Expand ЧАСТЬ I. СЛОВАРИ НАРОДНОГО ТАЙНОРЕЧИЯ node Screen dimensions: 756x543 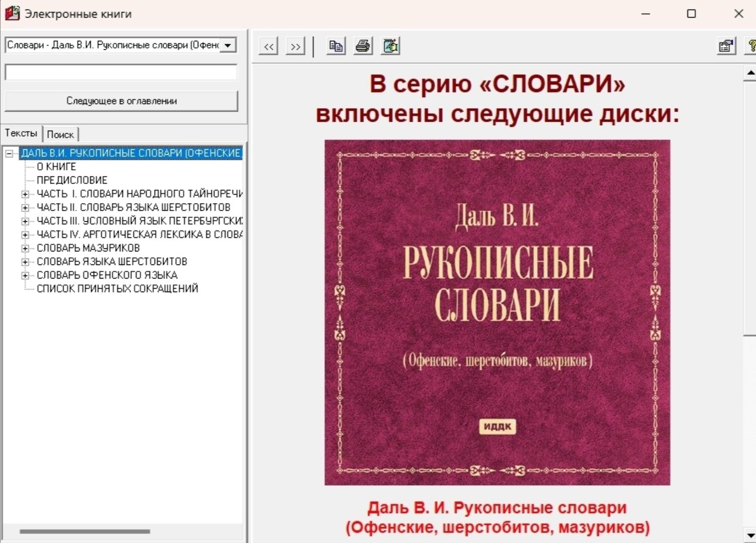[x=25, y=194]
